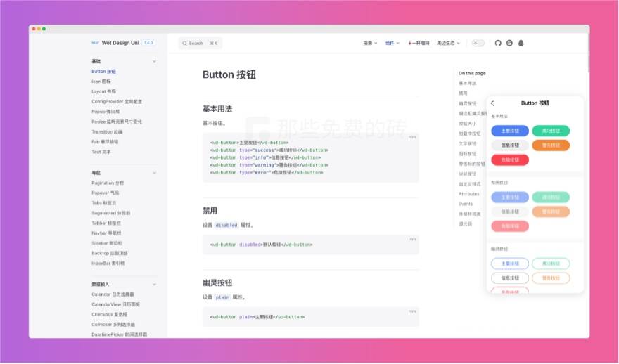Open DatetimePicker 时间选择器 in sidebar
Image resolution: width=619 pixels, height=364 pixels.
click(x=119, y=334)
